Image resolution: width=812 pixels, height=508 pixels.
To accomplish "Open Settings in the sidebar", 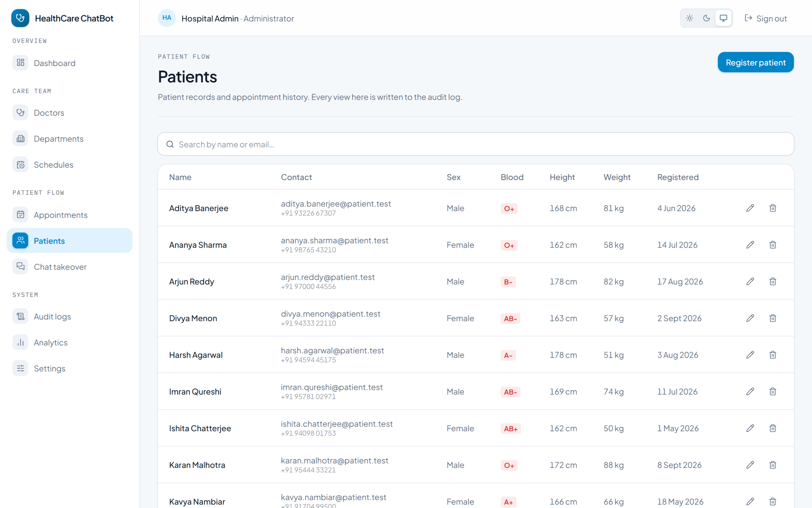I will (x=69, y=368).
